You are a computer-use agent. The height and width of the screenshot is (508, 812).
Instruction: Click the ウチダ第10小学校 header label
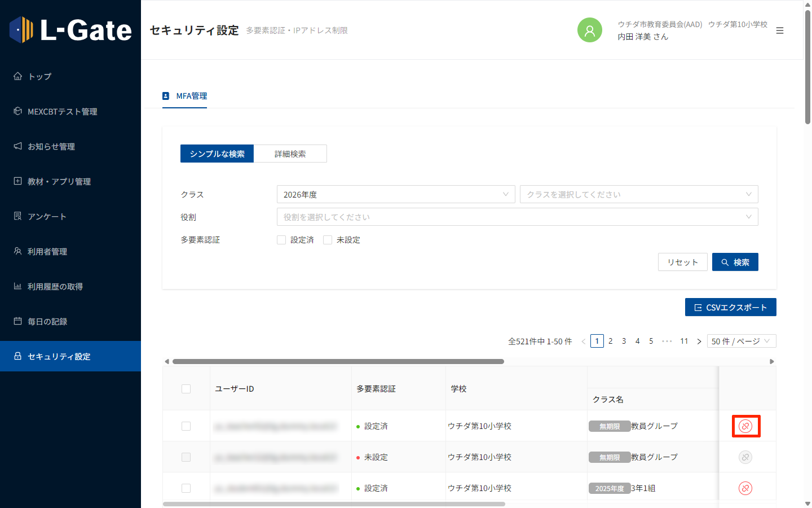(738, 24)
